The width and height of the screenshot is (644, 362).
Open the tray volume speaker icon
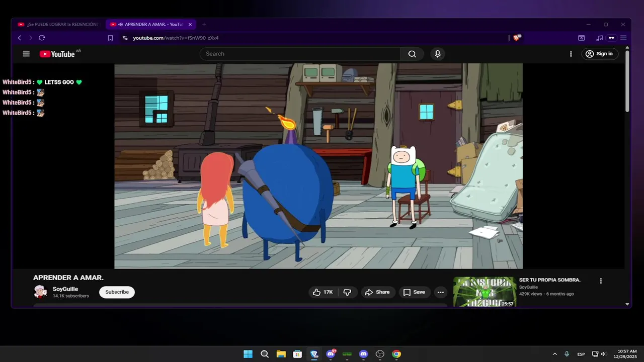click(x=603, y=354)
